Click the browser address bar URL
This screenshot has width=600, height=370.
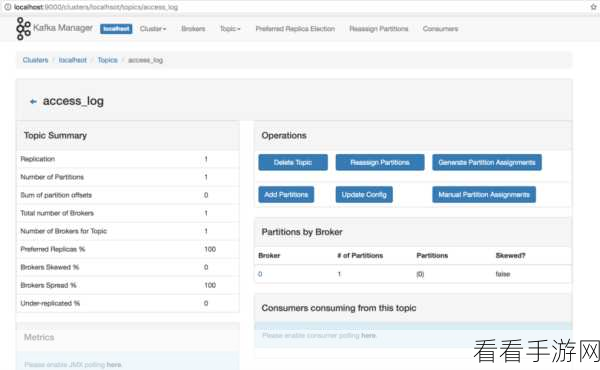coord(96,7)
